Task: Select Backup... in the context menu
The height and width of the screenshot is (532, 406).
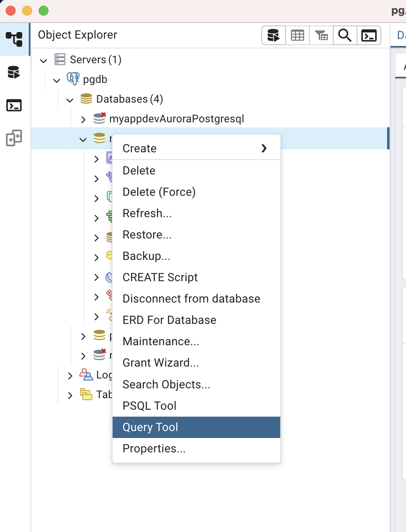Action: tap(196, 256)
